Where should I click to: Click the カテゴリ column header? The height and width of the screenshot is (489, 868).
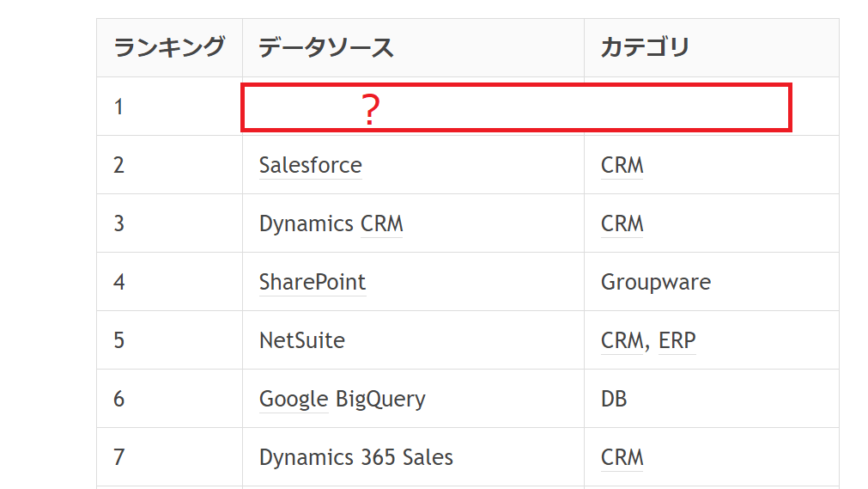pos(645,47)
